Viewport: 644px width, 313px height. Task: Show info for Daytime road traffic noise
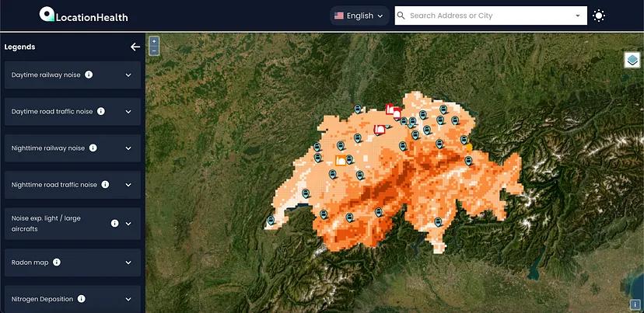[101, 111]
